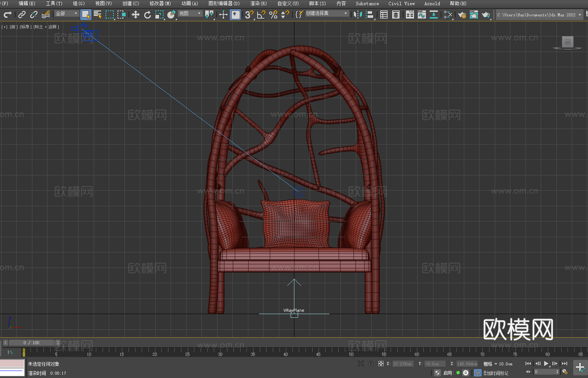Toggle Spinner Snap

[x=285, y=14]
